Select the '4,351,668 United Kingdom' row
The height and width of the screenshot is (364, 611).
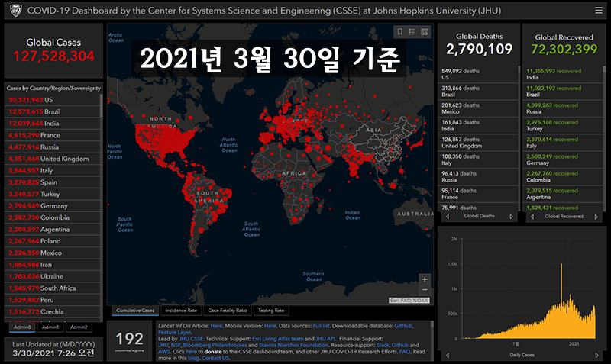point(53,159)
